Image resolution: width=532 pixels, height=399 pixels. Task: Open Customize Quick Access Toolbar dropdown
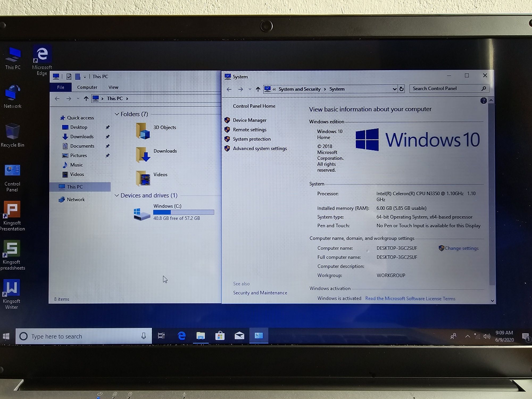[x=85, y=77]
